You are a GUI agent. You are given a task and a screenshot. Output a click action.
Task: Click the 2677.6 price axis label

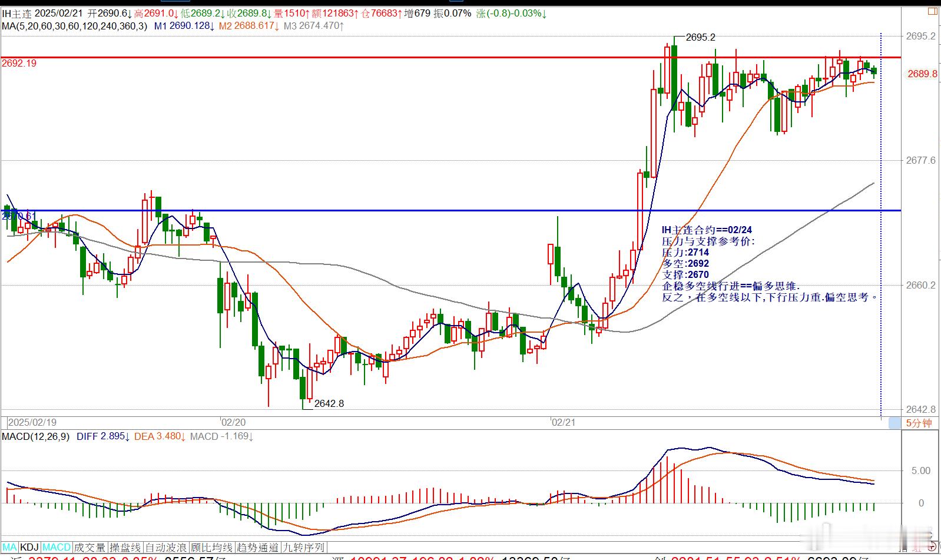tap(920, 160)
